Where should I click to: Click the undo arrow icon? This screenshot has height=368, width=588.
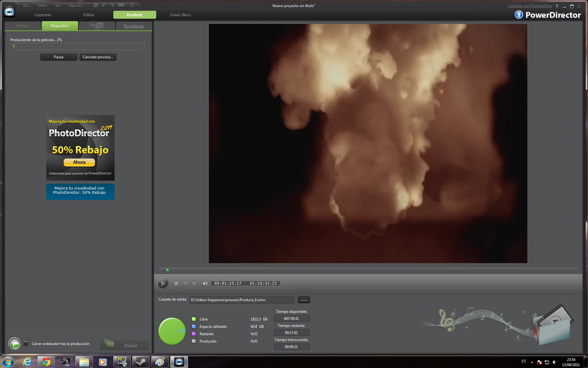104,6
